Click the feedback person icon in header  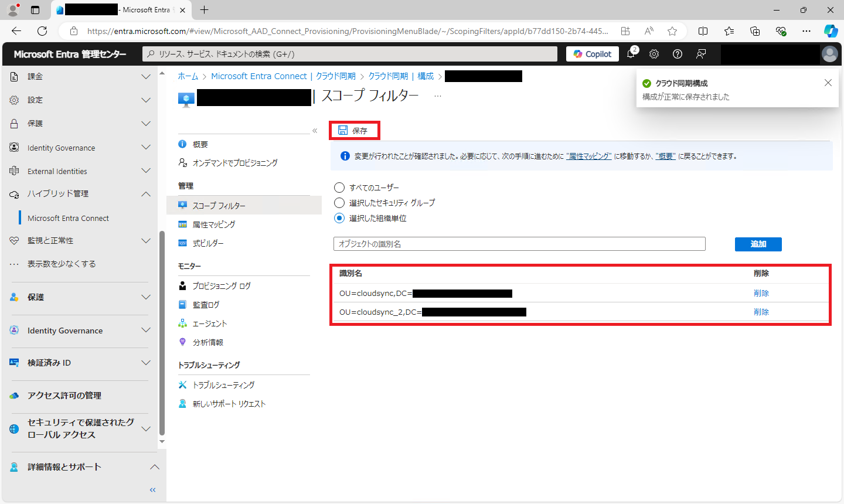(x=701, y=54)
